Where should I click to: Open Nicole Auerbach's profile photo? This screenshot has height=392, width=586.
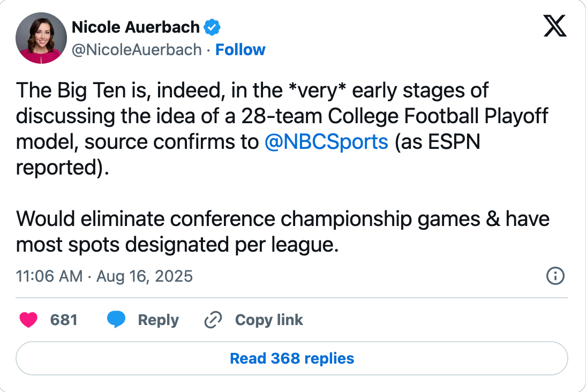pos(41,39)
